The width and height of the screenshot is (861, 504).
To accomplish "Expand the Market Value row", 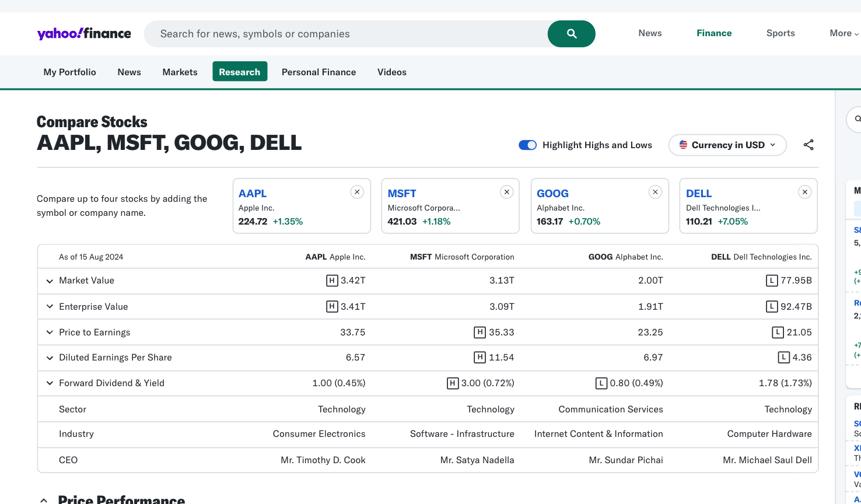I will click(50, 281).
